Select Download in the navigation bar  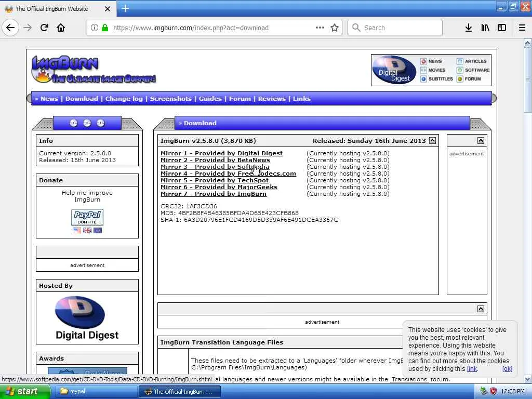coord(82,99)
